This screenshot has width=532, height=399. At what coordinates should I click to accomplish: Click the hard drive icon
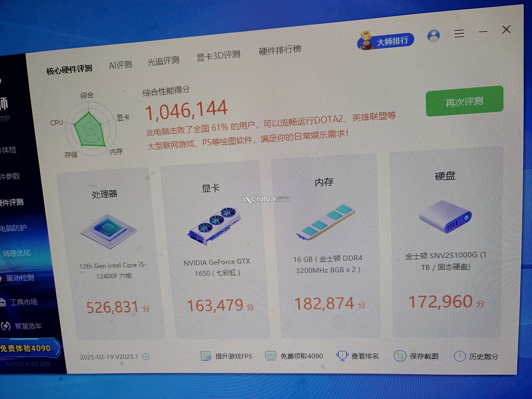[x=446, y=216]
